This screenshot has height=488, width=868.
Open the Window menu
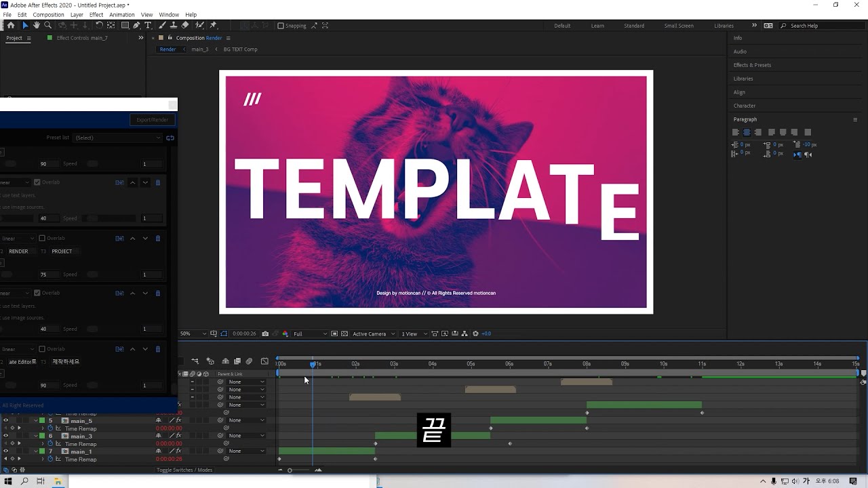pyautogui.click(x=169, y=14)
